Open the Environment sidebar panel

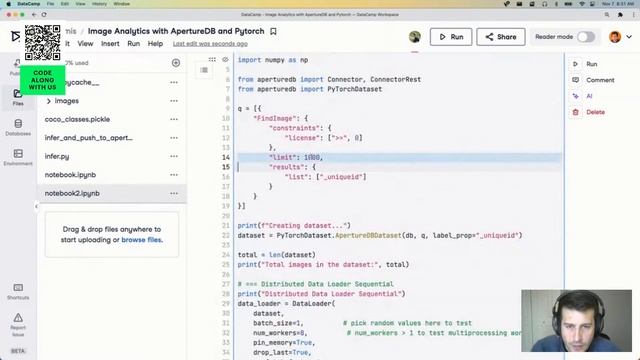[x=18, y=157]
